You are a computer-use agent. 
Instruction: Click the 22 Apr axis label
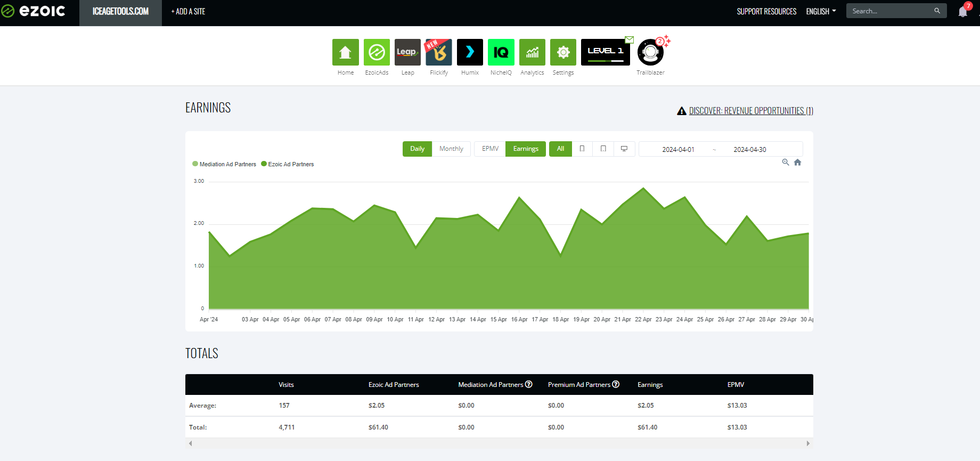coord(643,320)
